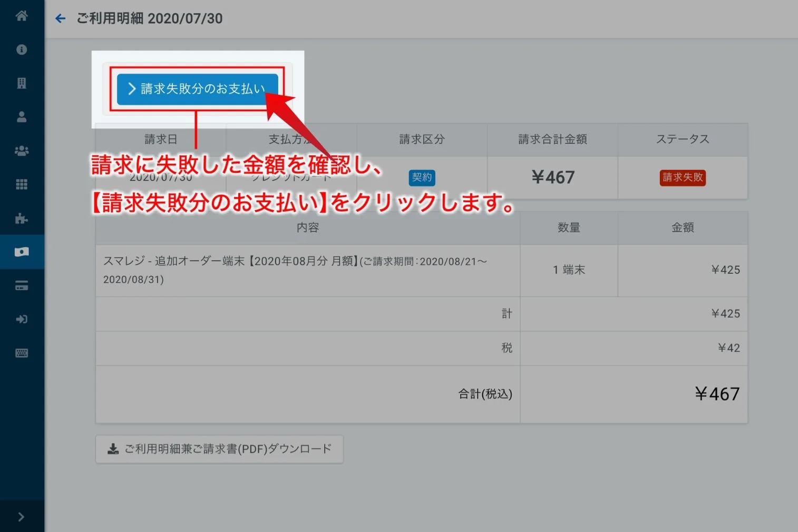Image resolution: width=798 pixels, height=532 pixels.
Task: Go back using the top-left arrow
Action: [61, 19]
